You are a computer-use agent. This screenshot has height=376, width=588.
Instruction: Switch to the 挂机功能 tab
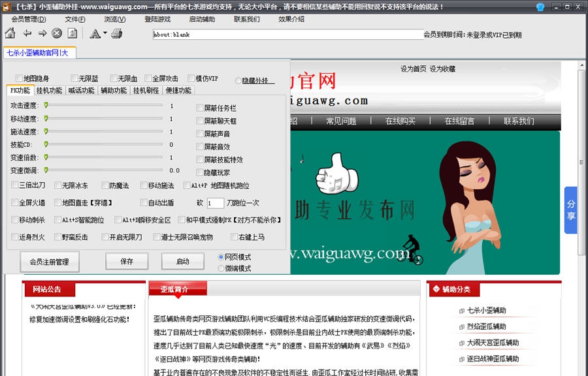49,91
